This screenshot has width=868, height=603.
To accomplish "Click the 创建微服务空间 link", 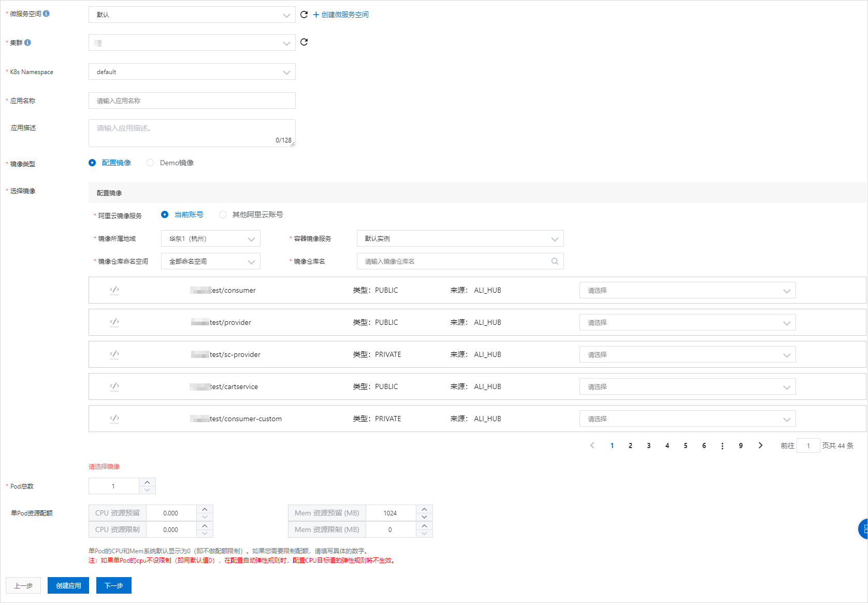I will point(341,15).
